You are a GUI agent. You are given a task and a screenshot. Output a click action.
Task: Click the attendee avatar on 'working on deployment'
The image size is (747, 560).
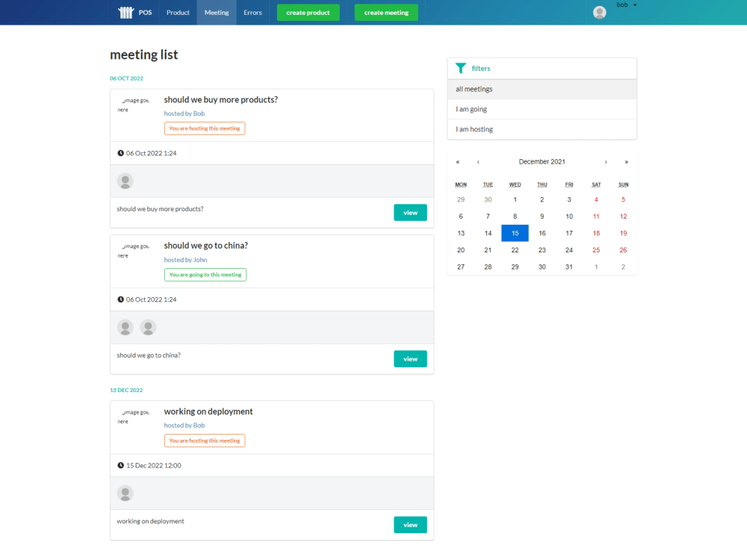tap(125, 494)
